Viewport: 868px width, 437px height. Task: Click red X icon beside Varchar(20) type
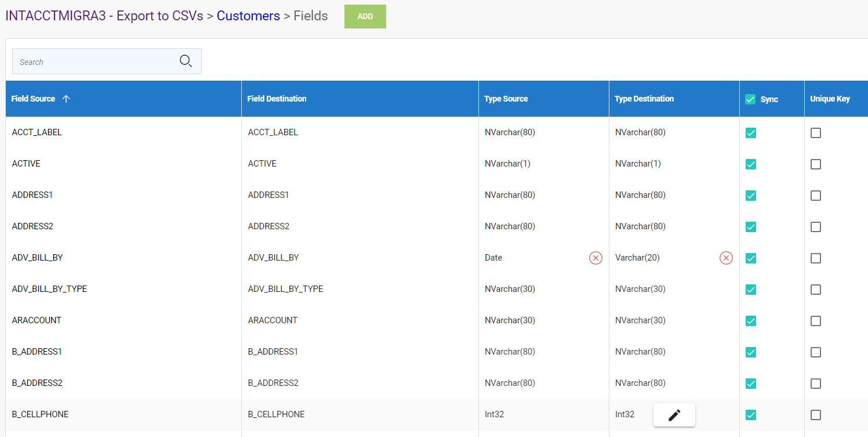(726, 258)
